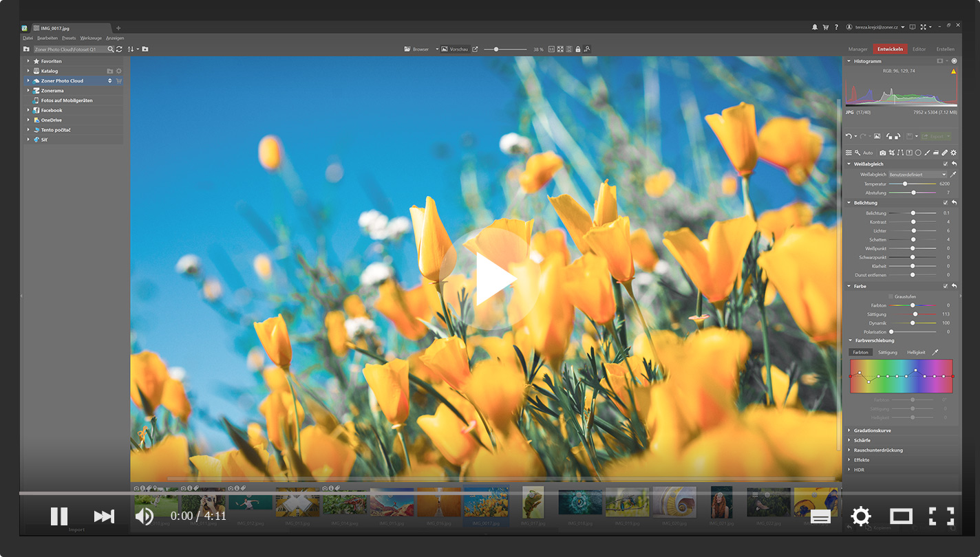Open the Weißabgleich Benutzerdefiniert dropdown
The height and width of the screenshot is (557, 980).
pyautogui.click(x=918, y=175)
